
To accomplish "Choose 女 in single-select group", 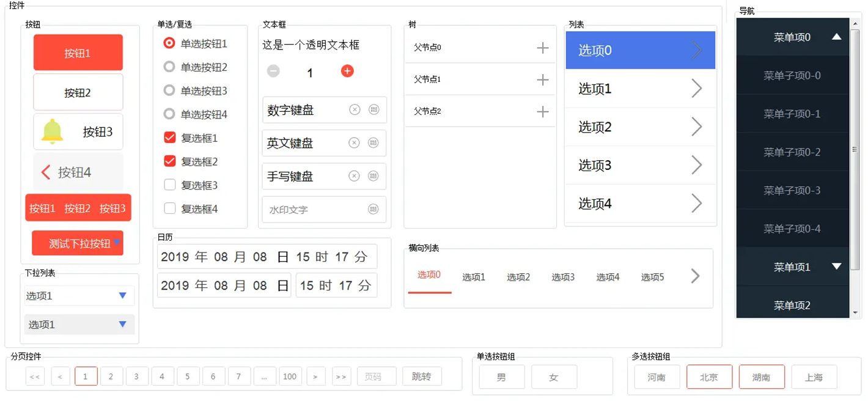I will coord(554,377).
